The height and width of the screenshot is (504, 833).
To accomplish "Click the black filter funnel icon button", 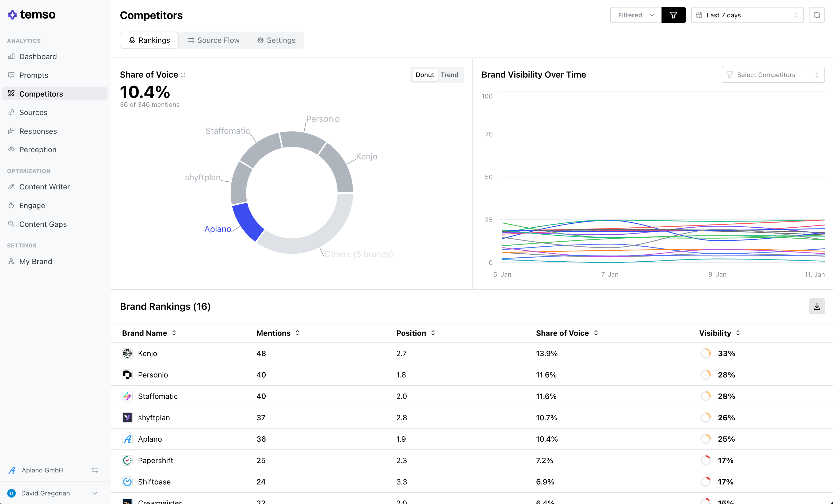I will [x=673, y=15].
